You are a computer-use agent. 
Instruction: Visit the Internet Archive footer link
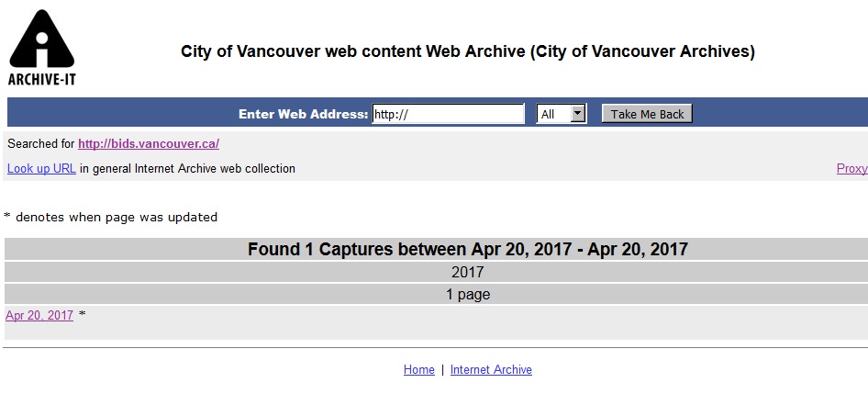(x=491, y=369)
